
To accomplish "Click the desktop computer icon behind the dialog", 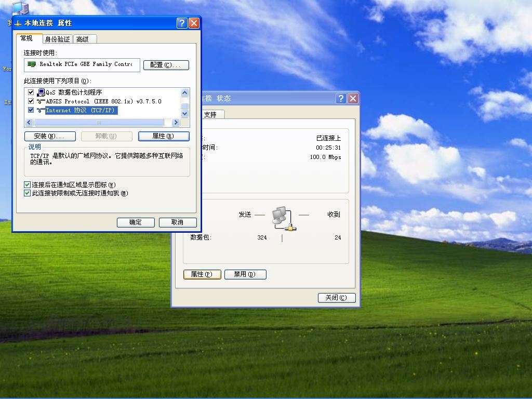I will 21,8.
